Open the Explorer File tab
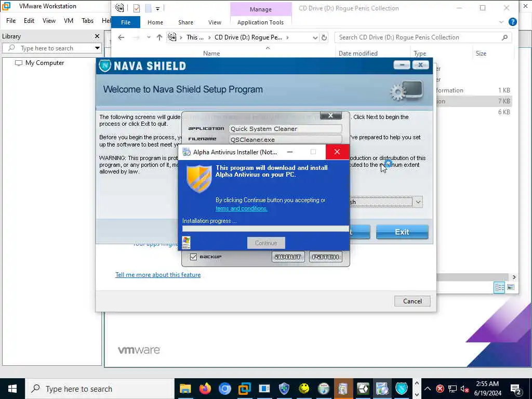This screenshot has height=399, width=532. [126, 22]
